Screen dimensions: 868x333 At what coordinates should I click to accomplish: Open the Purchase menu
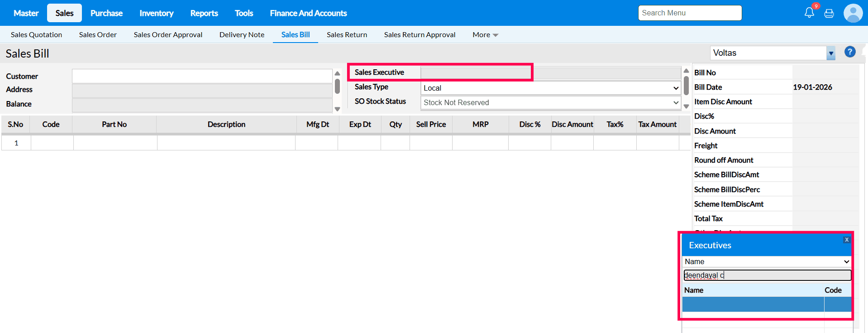coord(106,13)
